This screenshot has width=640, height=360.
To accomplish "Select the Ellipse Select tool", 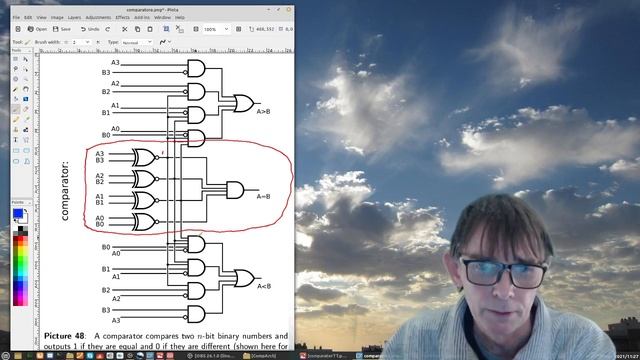I will (16, 79).
